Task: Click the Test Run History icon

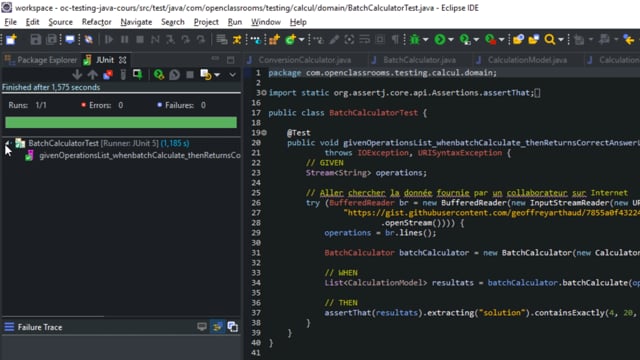Action: pyautogui.click(x=205, y=74)
